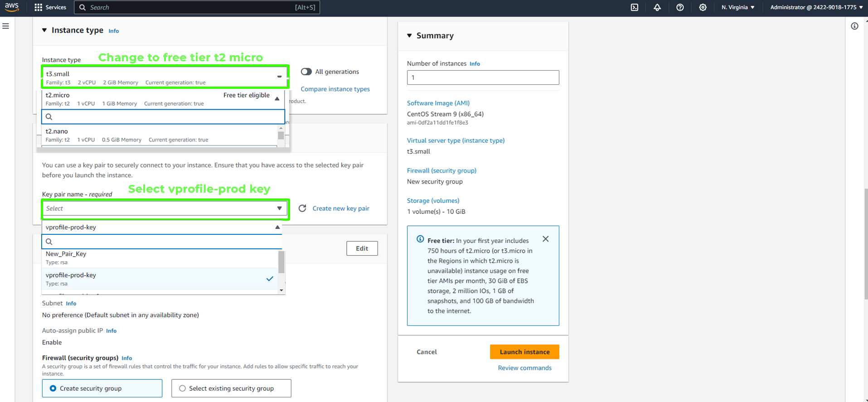868x402 pixels.
Task: Open Storage (volumes) link
Action: point(433,200)
